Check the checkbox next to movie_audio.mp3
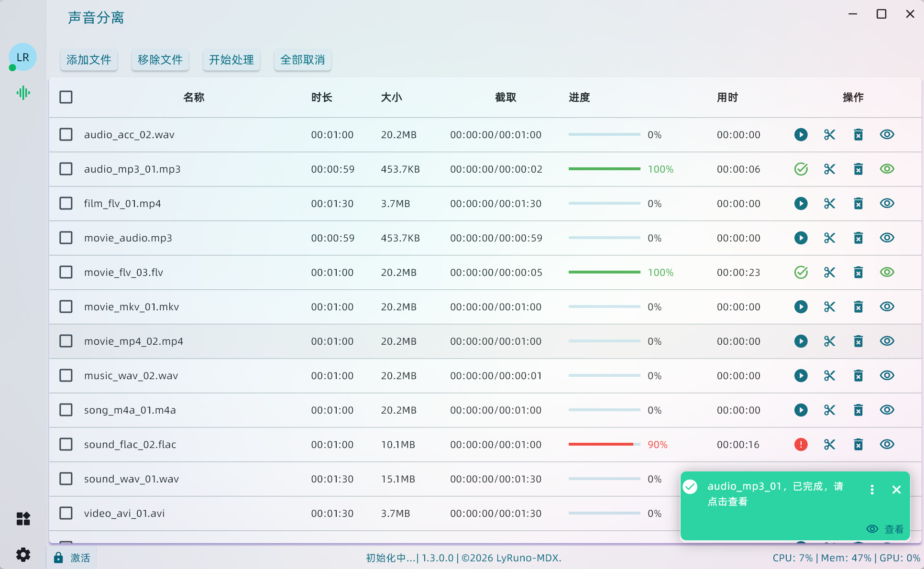The width and height of the screenshot is (924, 569). [66, 238]
